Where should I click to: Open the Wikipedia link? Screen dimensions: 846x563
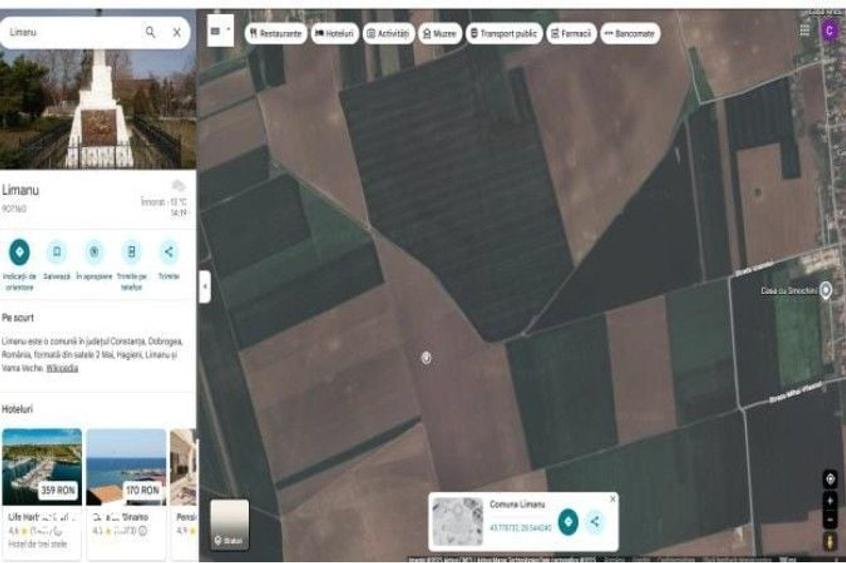62,368
